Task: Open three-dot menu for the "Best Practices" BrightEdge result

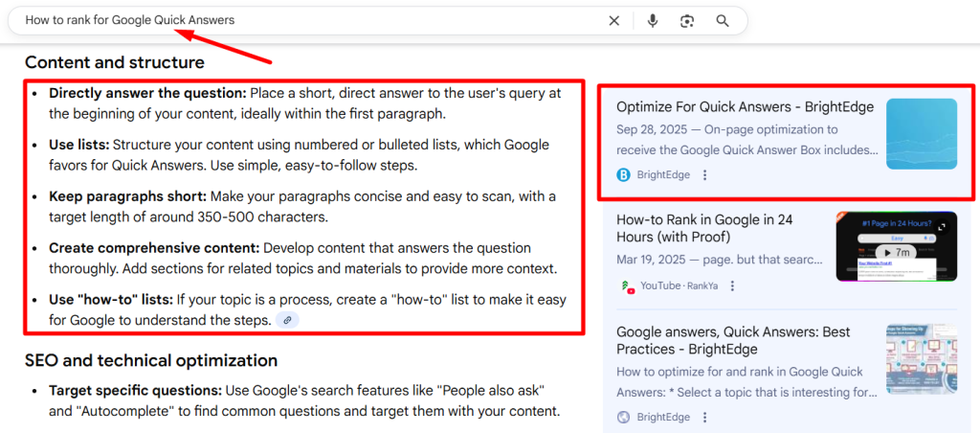Action: tap(705, 417)
